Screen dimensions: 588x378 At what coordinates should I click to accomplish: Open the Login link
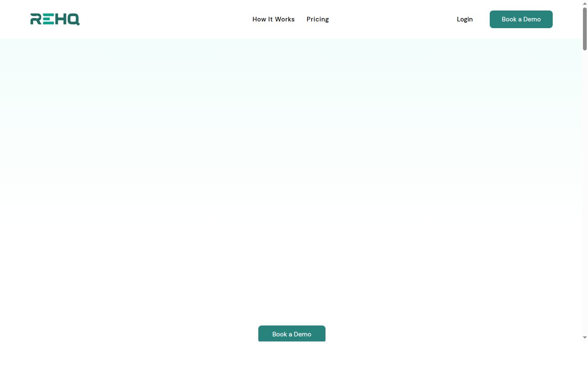(x=465, y=19)
